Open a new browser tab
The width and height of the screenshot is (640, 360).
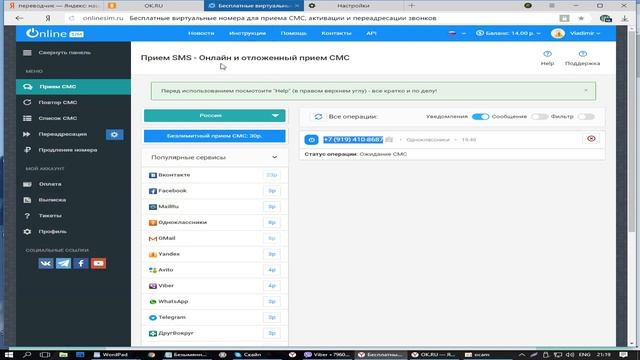click(x=411, y=6)
